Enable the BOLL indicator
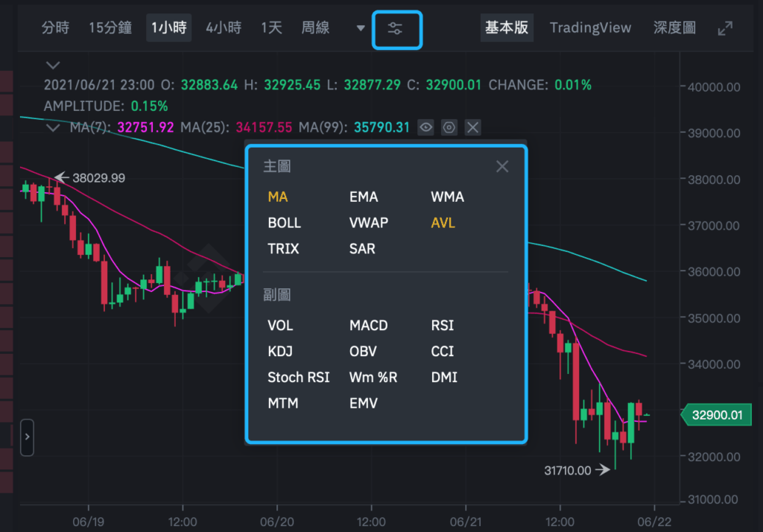763x532 pixels. 285,223
